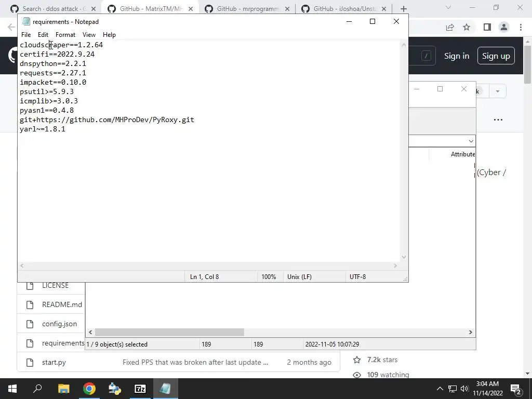Open the Chrome three-dot menu
532x399 pixels.
[521, 27]
